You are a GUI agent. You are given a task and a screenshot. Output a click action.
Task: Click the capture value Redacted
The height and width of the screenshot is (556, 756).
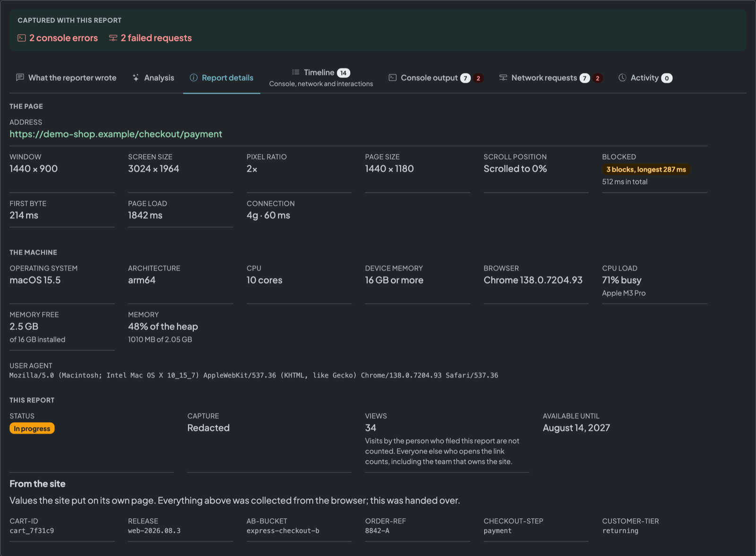tap(208, 428)
